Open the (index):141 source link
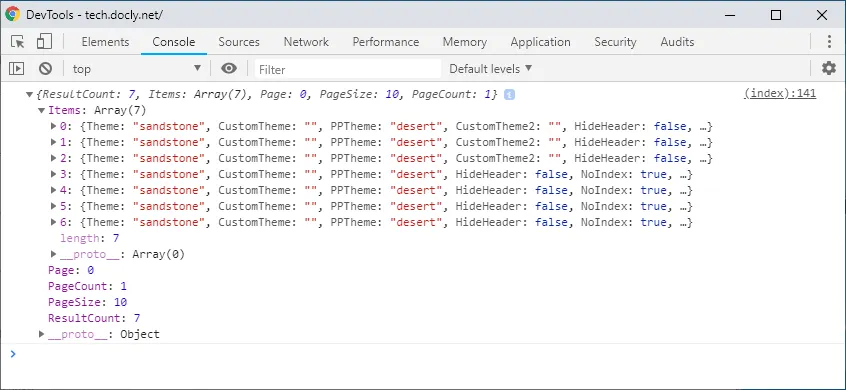 click(x=780, y=93)
